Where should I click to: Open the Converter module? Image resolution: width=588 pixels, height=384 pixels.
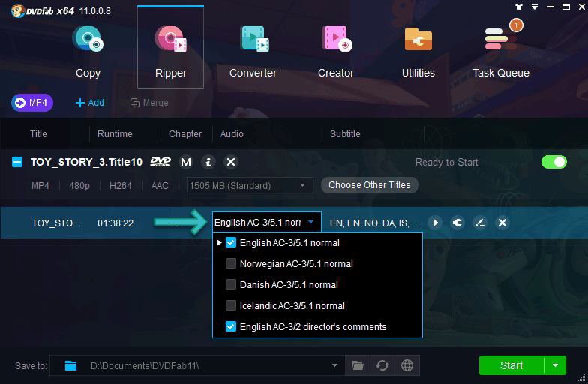(253, 52)
